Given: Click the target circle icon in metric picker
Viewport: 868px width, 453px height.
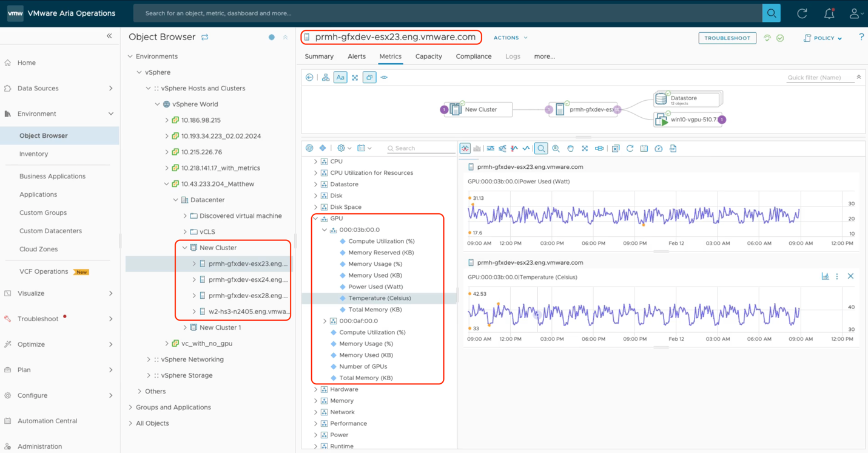Looking at the screenshot, I should coord(309,148).
